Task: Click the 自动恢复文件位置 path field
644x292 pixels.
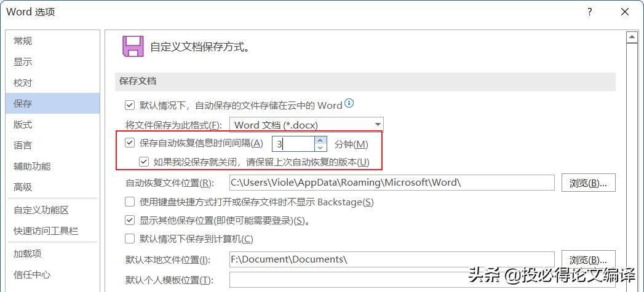Action: pyautogui.click(x=392, y=183)
